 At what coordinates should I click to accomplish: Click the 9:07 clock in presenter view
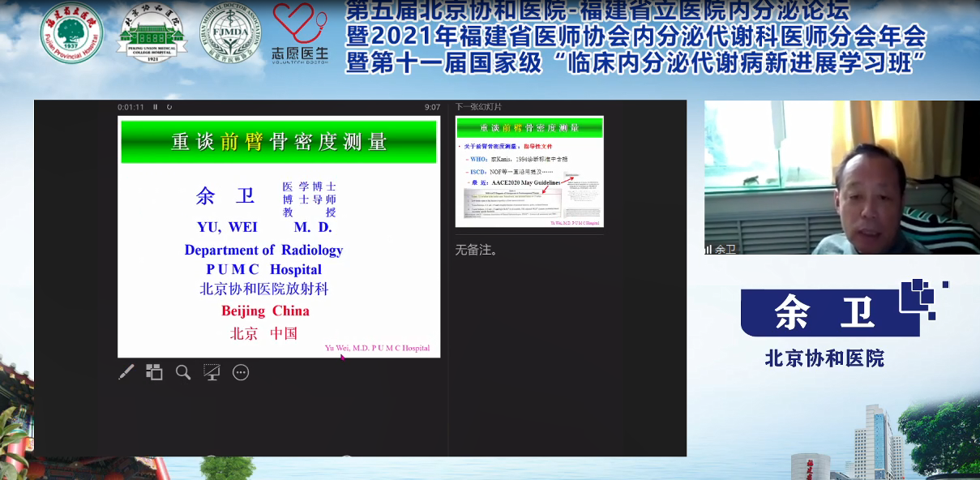tap(432, 107)
